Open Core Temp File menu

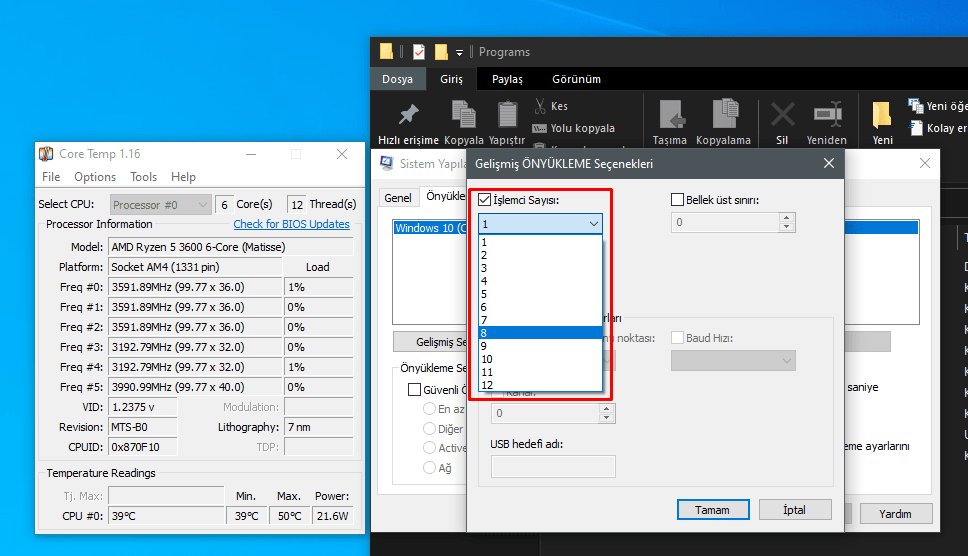coord(51,177)
